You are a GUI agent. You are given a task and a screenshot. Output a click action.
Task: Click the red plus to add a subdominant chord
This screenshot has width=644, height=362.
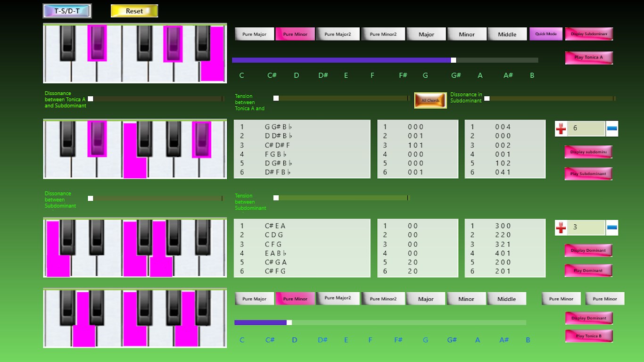click(x=561, y=128)
